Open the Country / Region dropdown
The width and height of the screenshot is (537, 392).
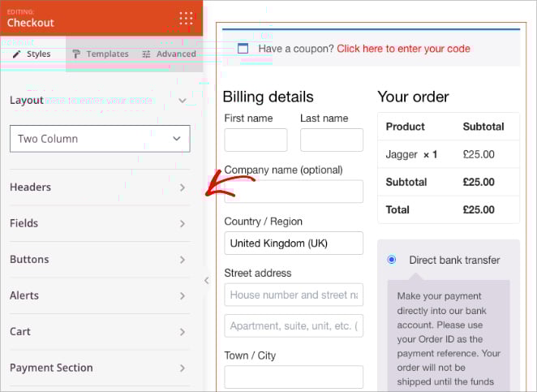coord(294,243)
